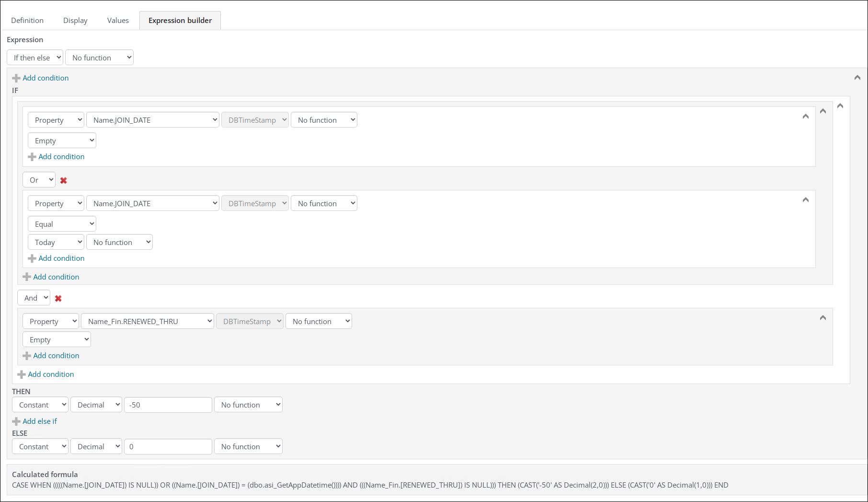Collapse the RENEWED_THRU condition block
This screenshot has width=868, height=502.
click(x=822, y=318)
